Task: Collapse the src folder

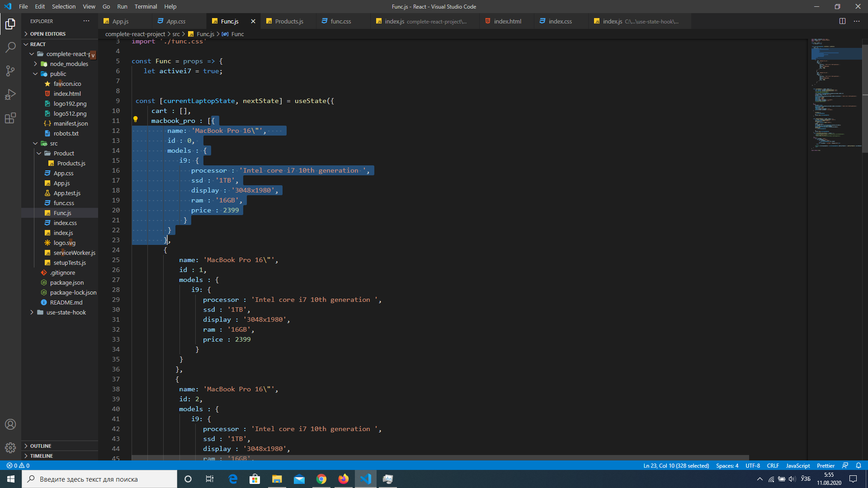Action: click(x=60, y=143)
